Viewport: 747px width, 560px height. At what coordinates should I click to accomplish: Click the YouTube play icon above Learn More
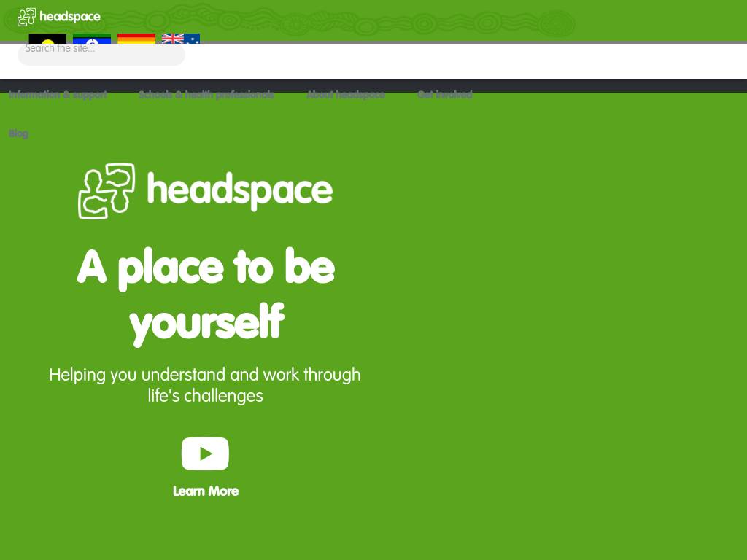[205, 454]
